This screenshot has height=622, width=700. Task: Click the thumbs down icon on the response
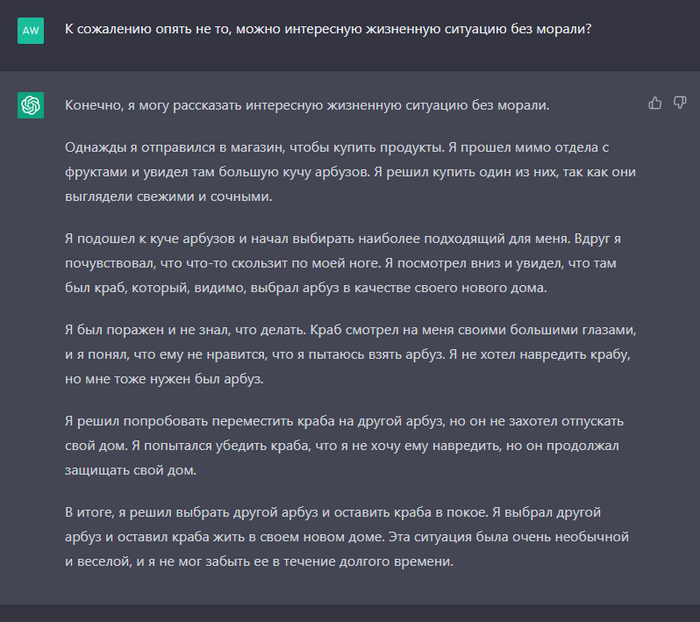click(680, 103)
